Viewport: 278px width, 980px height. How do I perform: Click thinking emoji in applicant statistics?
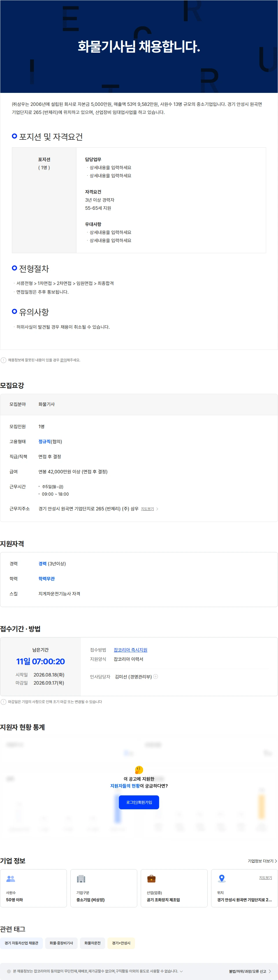[x=139, y=770]
